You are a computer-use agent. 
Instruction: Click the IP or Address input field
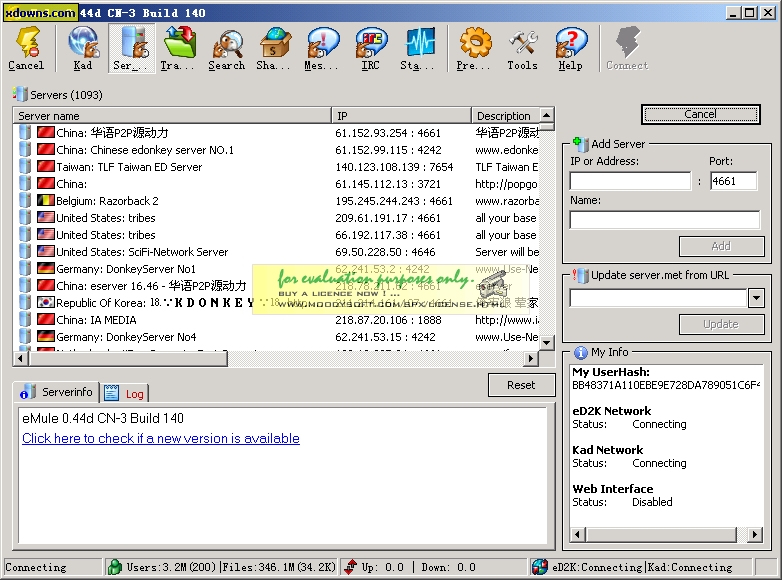click(630, 181)
